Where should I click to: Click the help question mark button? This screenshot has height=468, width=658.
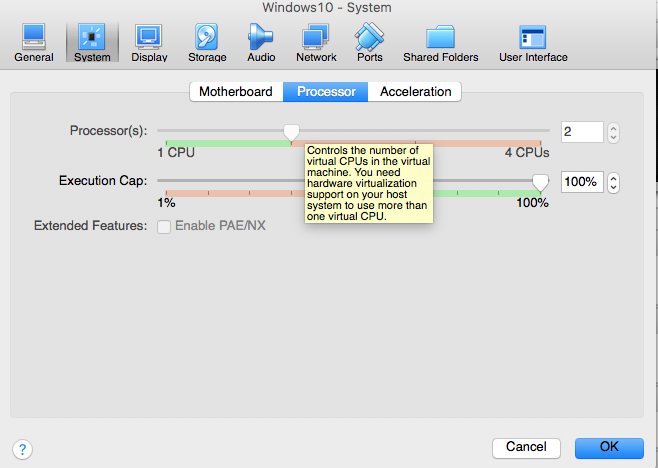click(22, 450)
